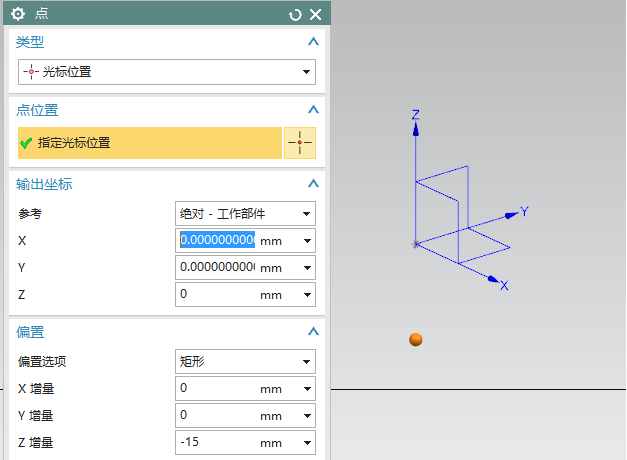Screen dimensions: 627x460
Task: Select the 指定光标位置 selection row
Action: point(150,143)
